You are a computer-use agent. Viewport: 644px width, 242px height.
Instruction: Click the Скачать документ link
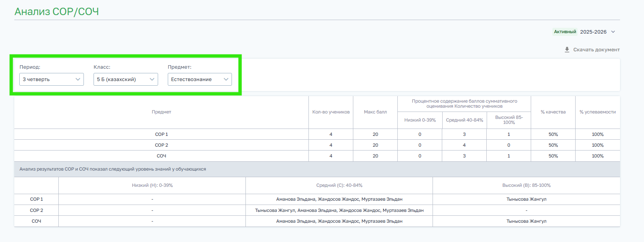coord(596,50)
